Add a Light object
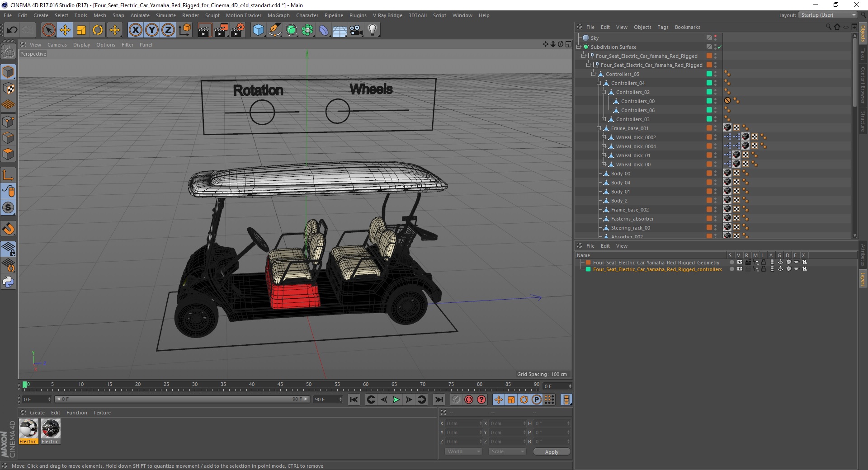This screenshot has width=868, height=470. point(372,30)
